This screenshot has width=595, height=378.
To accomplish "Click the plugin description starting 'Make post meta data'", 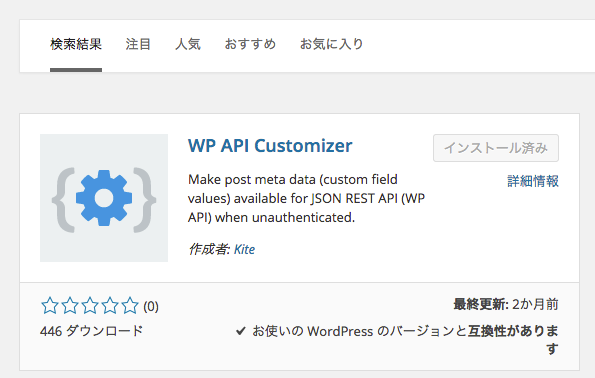I will point(307,198).
